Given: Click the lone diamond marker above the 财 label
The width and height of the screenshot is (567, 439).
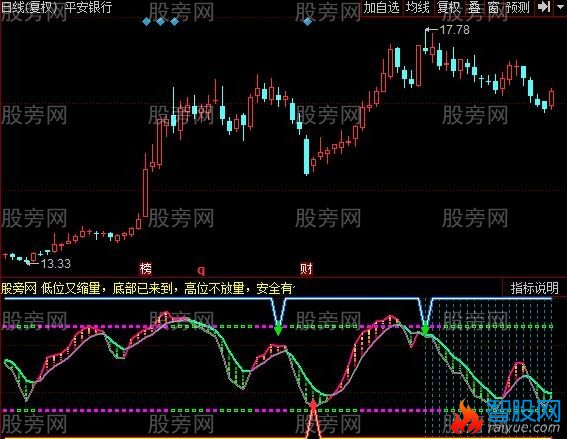Looking at the screenshot, I should click(x=308, y=22).
